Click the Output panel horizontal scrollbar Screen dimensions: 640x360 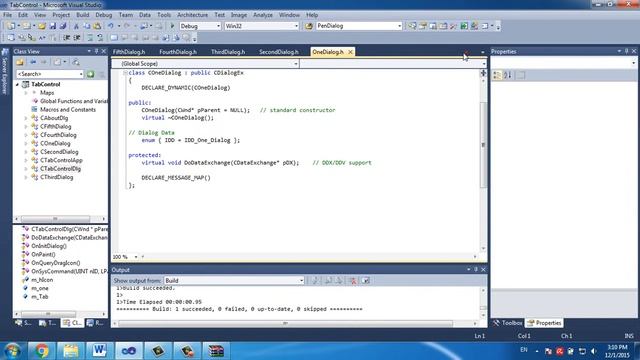tap(285, 323)
